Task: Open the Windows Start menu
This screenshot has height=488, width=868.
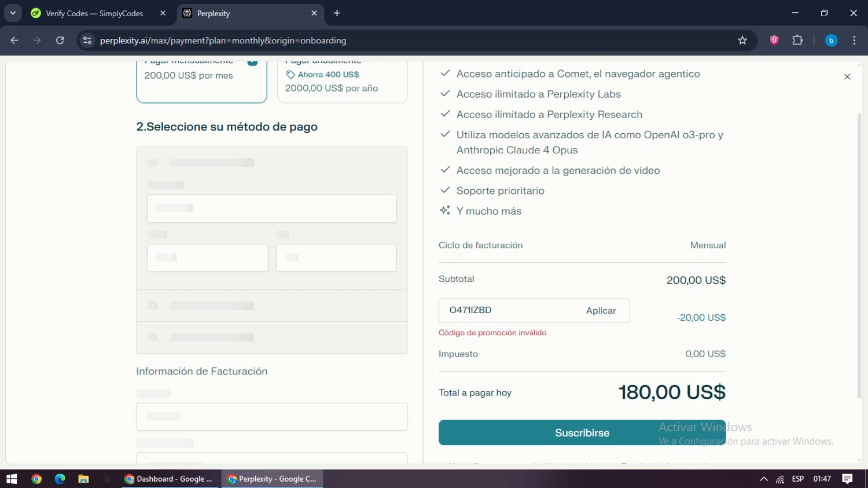Action: pyautogui.click(x=12, y=479)
